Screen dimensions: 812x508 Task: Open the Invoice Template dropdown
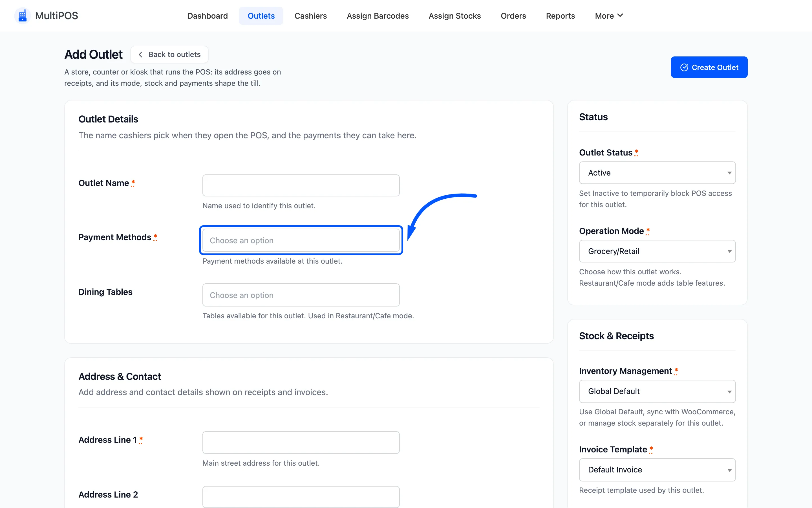[657, 470]
